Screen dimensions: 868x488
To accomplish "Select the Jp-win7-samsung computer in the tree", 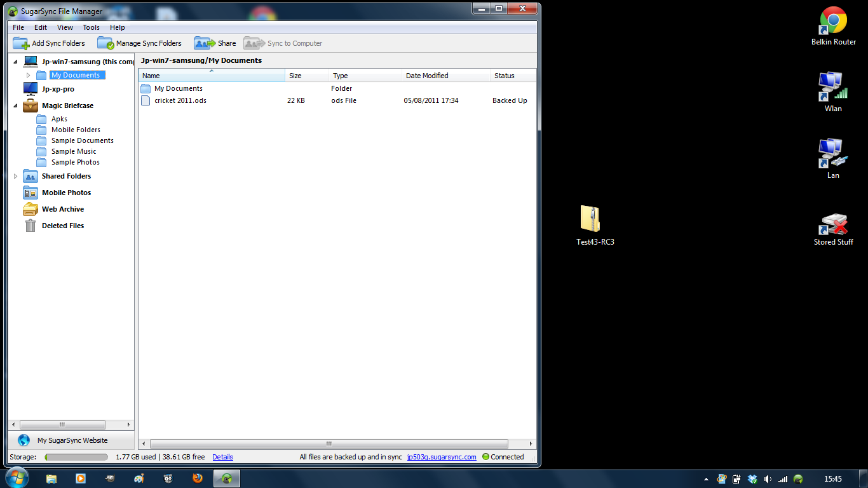I will pyautogui.click(x=79, y=62).
